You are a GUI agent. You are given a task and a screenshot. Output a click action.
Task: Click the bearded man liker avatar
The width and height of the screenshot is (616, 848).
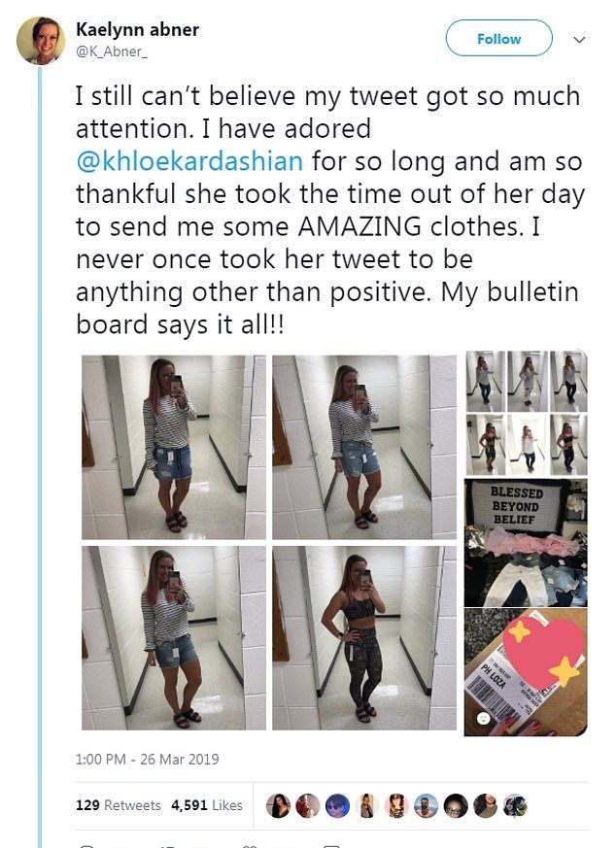427,806
